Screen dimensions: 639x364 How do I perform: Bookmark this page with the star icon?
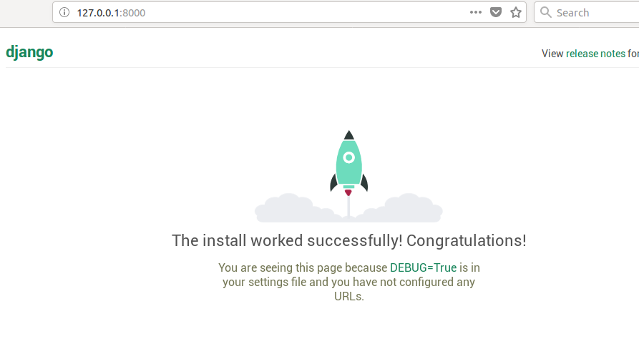[x=516, y=12]
